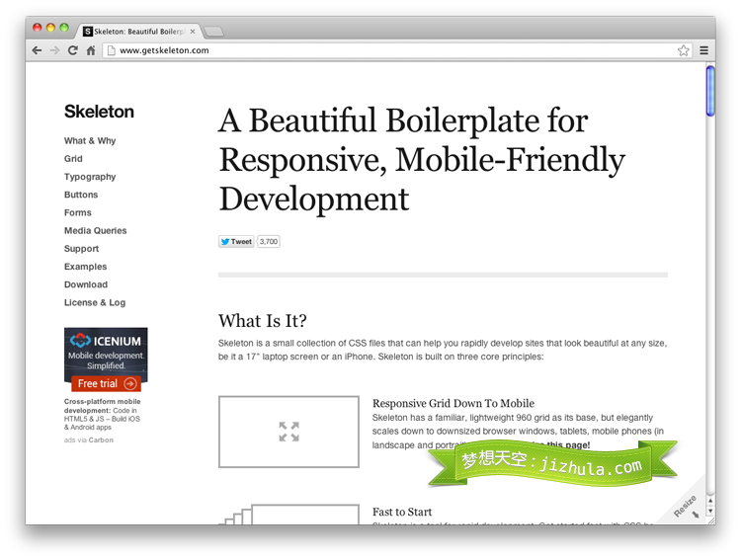Click the Responsive Grid Down To Mobile heading

453,403
